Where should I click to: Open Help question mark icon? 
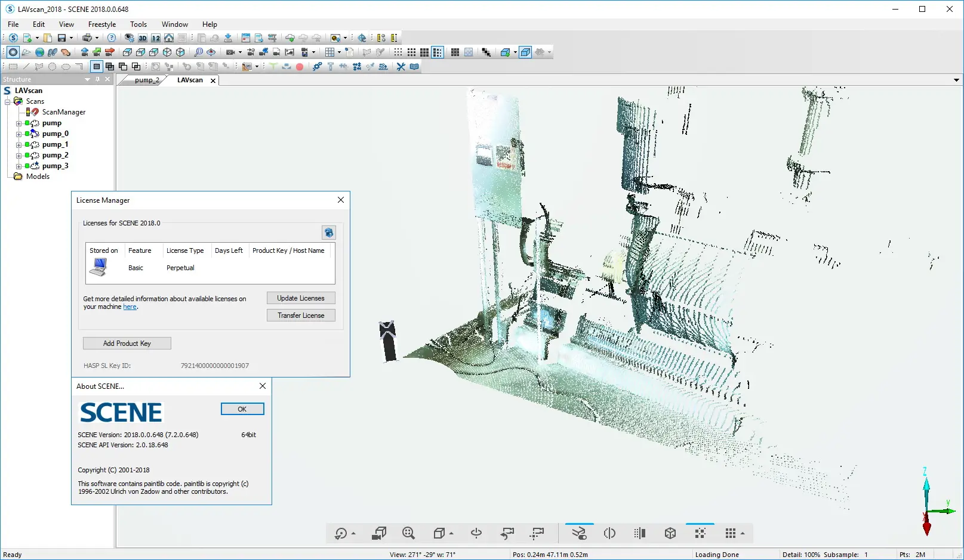(112, 38)
